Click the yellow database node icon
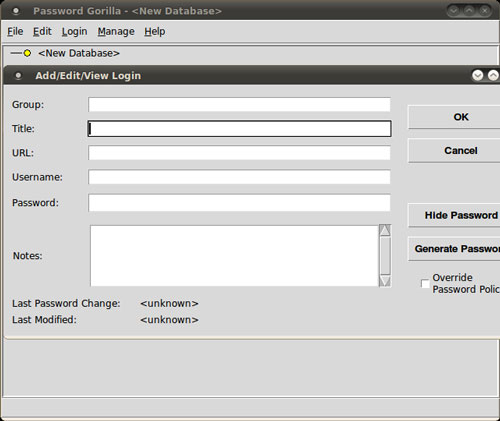The width and height of the screenshot is (500, 421). click(x=27, y=53)
